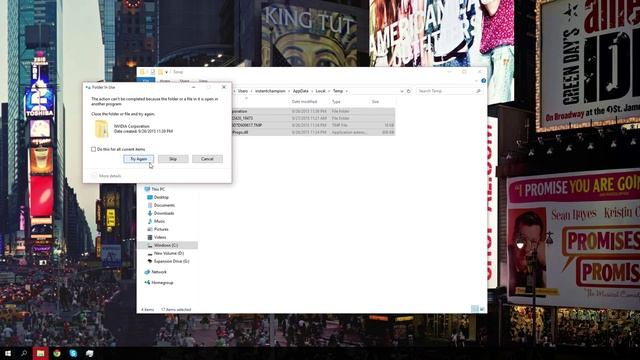The image size is (640, 360).
Task: Click the Skip button in the dialog
Action: click(x=173, y=159)
